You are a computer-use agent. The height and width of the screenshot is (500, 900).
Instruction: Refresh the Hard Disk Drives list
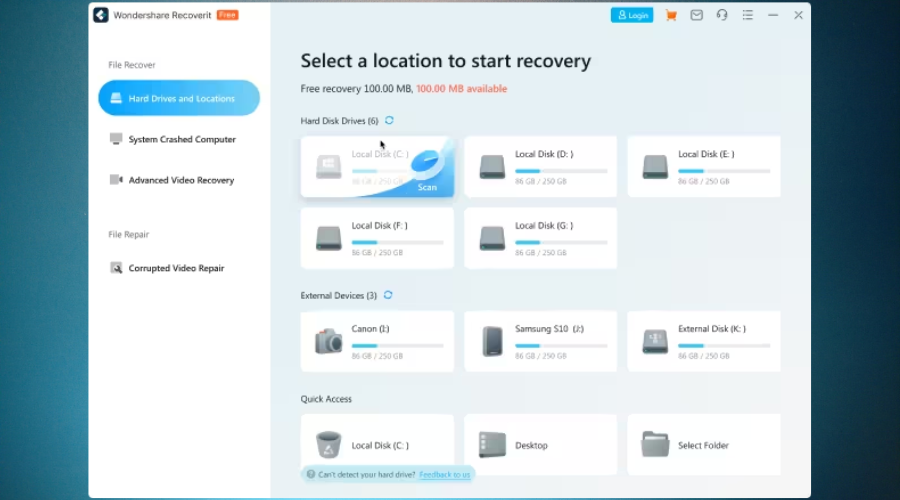[x=389, y=120]
